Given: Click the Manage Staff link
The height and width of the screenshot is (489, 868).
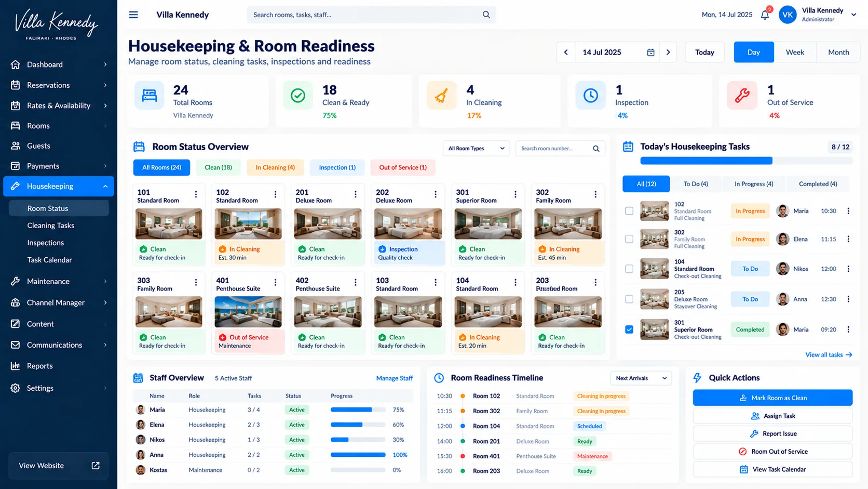Looking at the screenshot, I should click(x=395, y=378).
